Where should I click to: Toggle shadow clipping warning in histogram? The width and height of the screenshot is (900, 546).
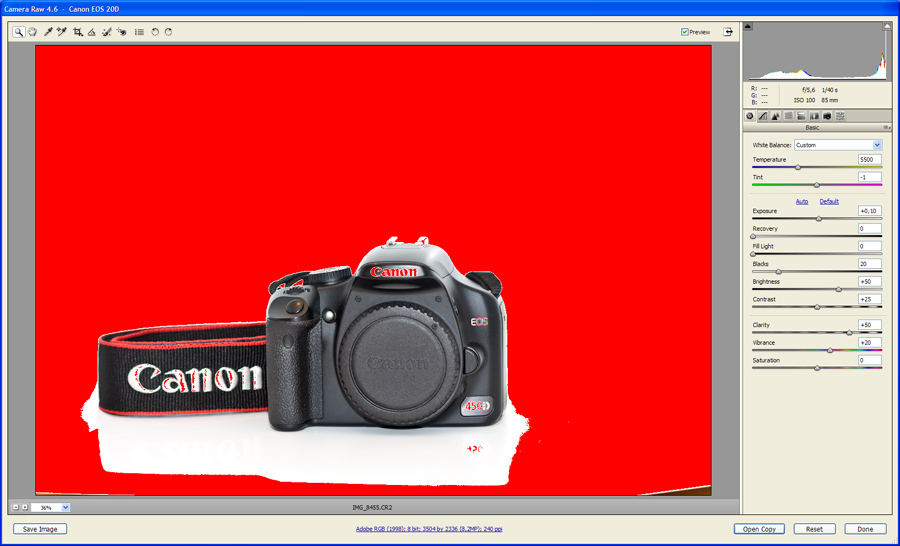pos(748,26)
